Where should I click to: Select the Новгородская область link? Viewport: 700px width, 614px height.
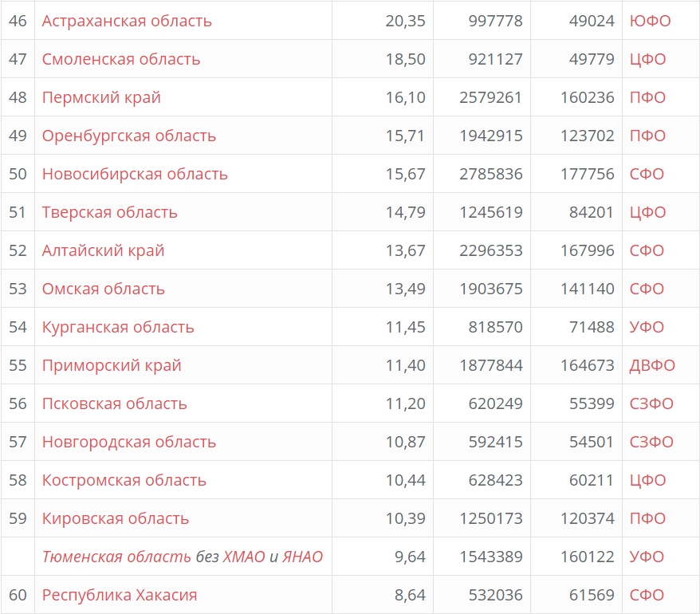coord(129,442)
